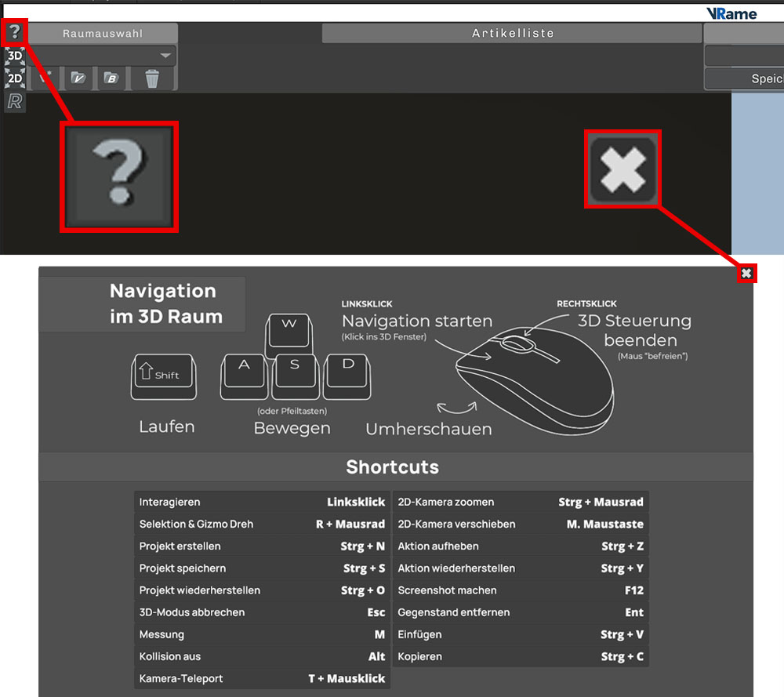Click the '3D Steuerung beenden' text
The image size is (784, 697).
click(634, 330)
